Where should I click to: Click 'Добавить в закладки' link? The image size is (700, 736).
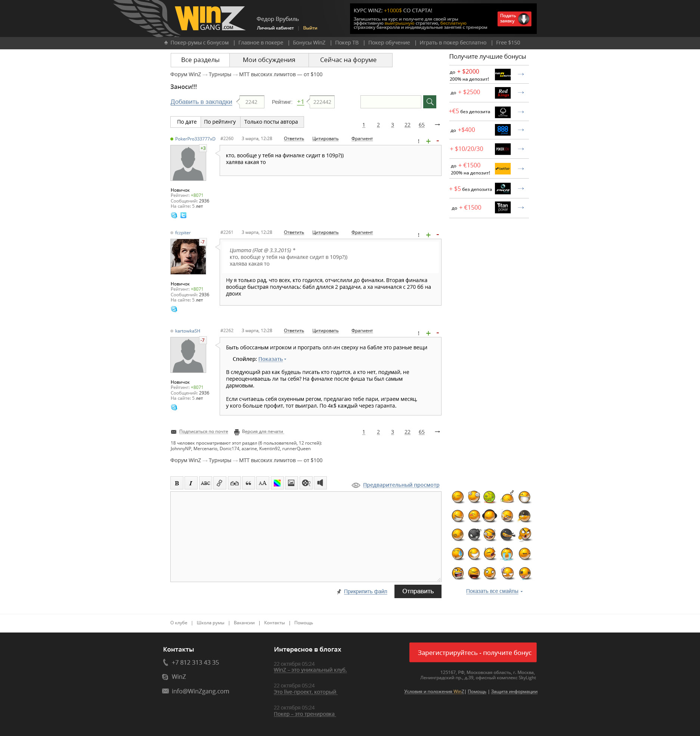tap(201, 102)
